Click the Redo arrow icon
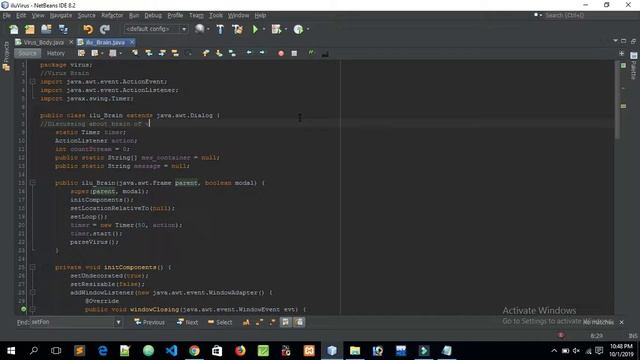This screenshot has height=360, width=640. pyautogui.click(x=105, y=29)
